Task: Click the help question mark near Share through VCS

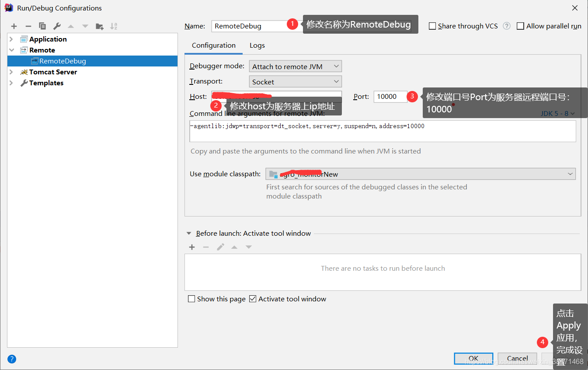Action: (x=507, y=26)
